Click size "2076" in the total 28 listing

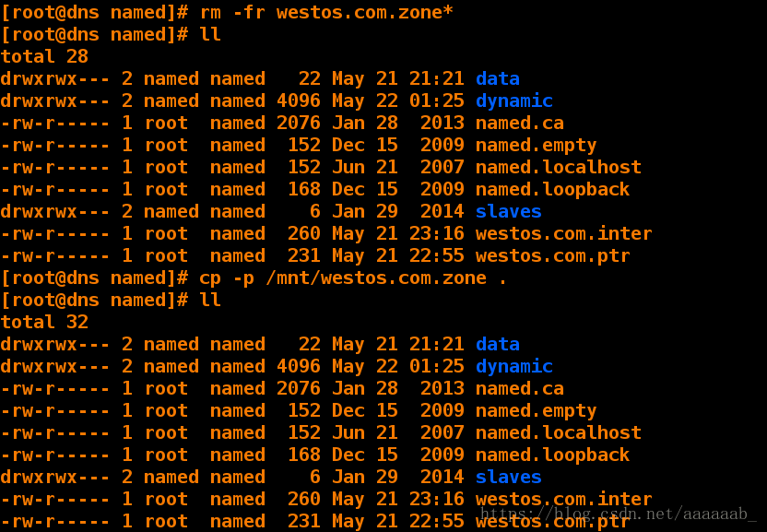tap(299, 123)
